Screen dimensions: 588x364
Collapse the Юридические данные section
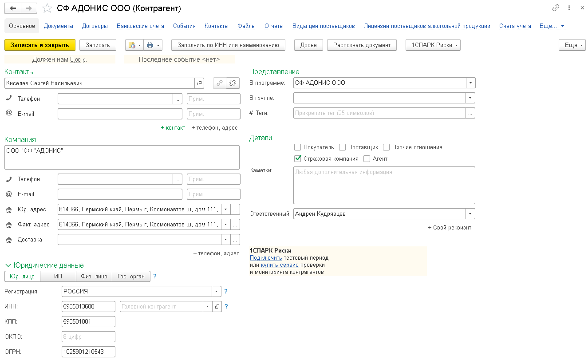pyautogui.click(x=8, y=265)
